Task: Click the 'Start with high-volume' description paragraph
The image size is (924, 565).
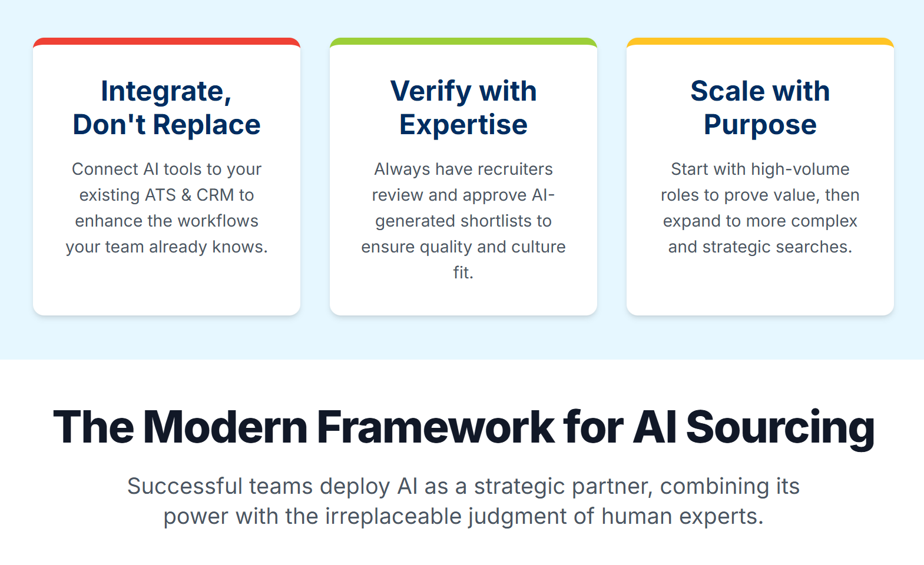Action: point(760,208)
